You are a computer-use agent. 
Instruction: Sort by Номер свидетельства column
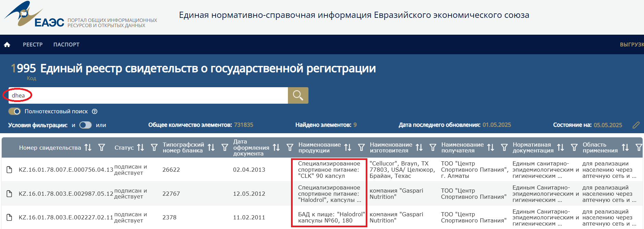tap(88, 147)
